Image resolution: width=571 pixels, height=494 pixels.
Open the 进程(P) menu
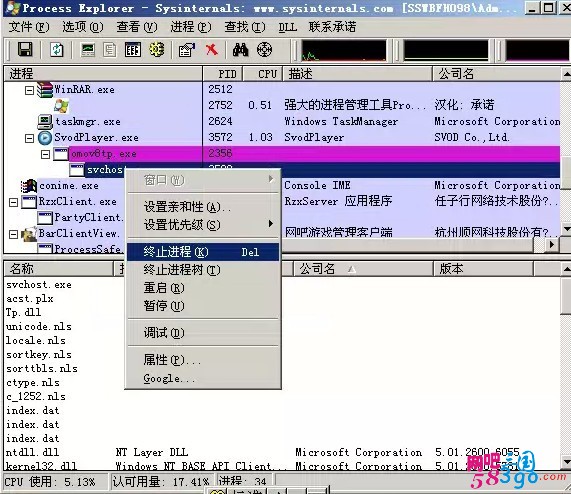(190, 27)
